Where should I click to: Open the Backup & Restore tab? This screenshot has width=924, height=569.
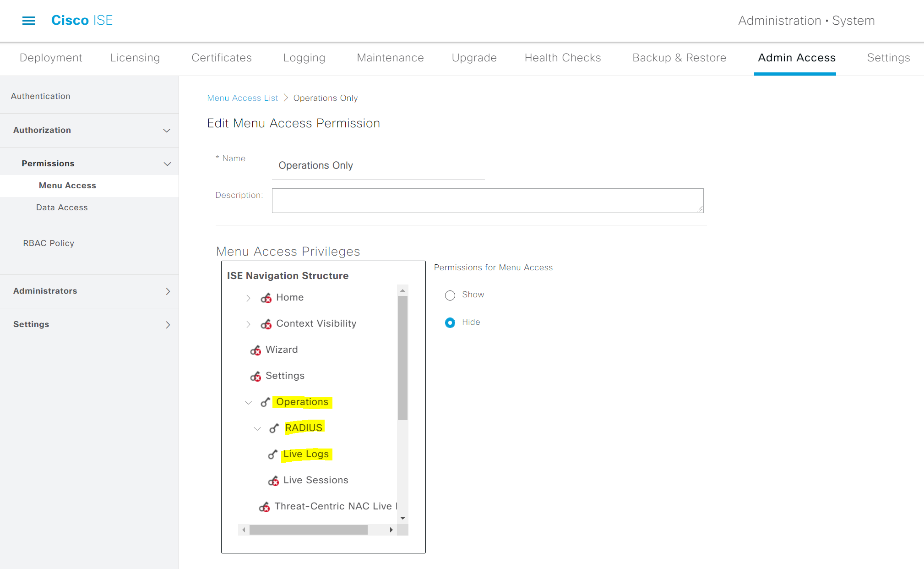click(679, 58)
